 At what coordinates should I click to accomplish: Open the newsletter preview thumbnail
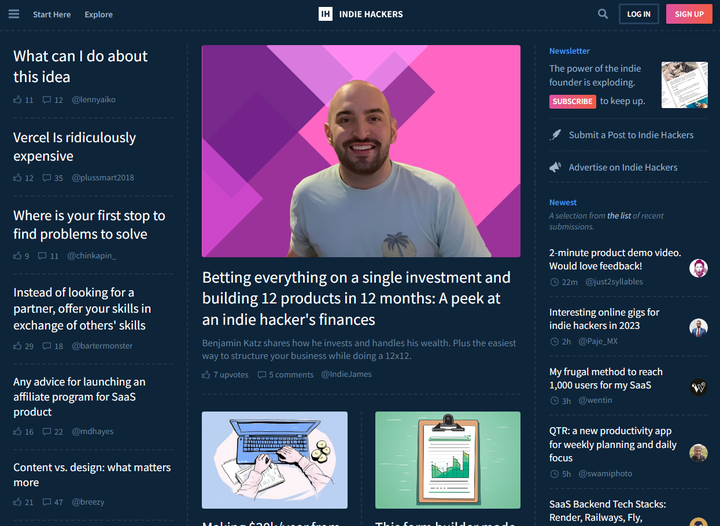click(x=684, y=85)
